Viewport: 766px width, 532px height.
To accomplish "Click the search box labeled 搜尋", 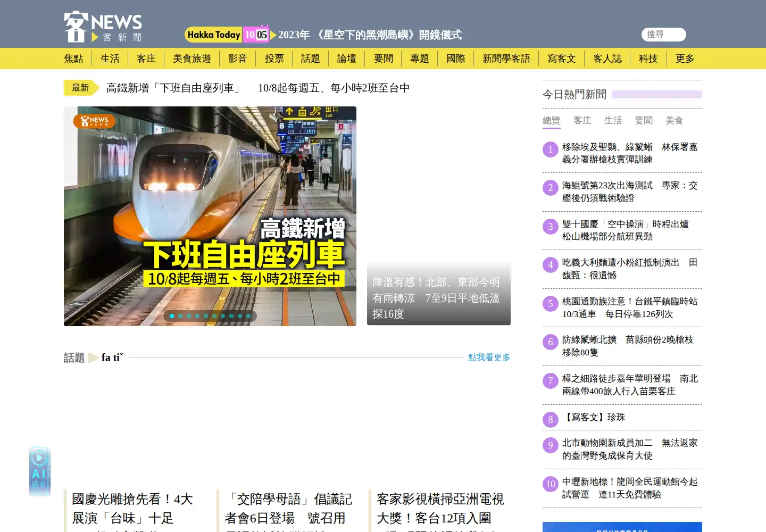I will (663, 35).
